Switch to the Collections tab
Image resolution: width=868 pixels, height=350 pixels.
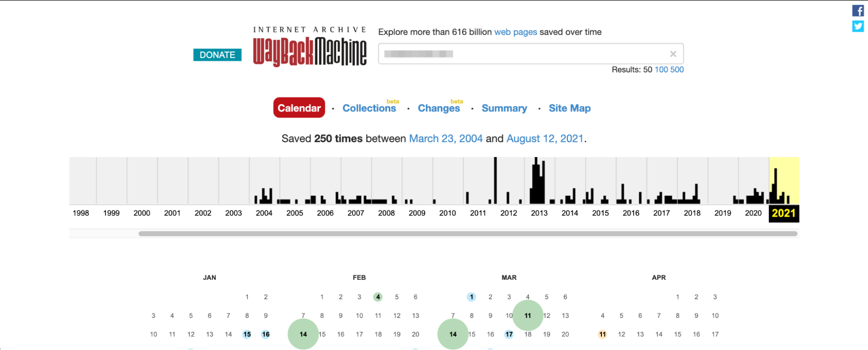369,108
